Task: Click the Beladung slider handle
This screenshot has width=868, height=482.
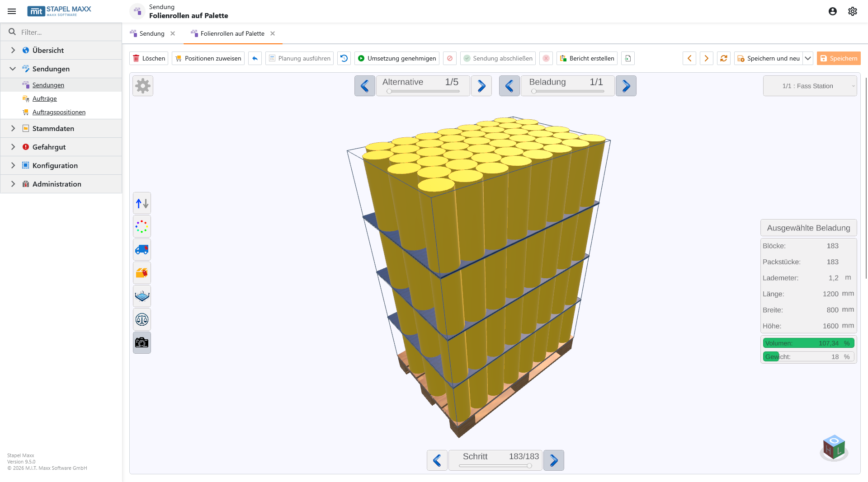Action: 534,91
